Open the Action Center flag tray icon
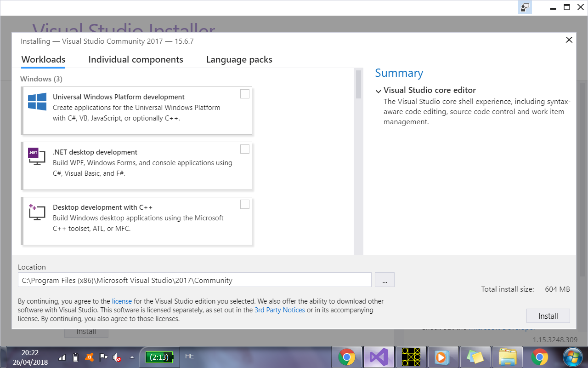The image size is (588, 368). [103, 357]
